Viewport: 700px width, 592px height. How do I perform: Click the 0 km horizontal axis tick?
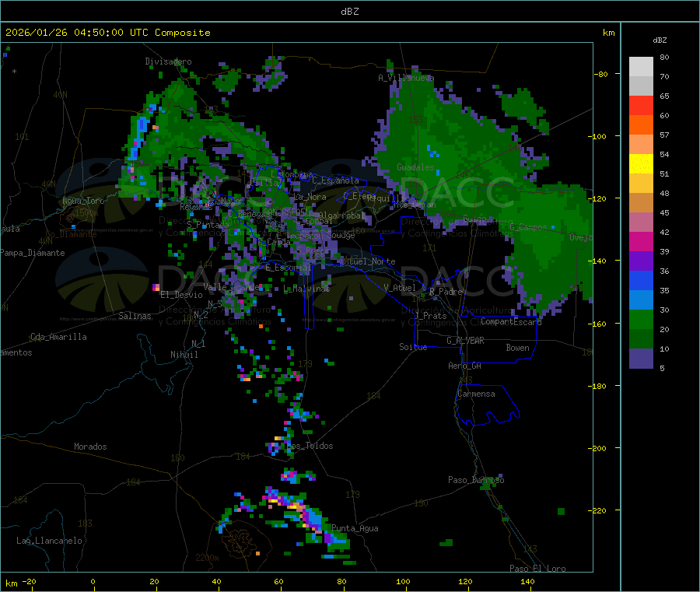pos(93,581)
